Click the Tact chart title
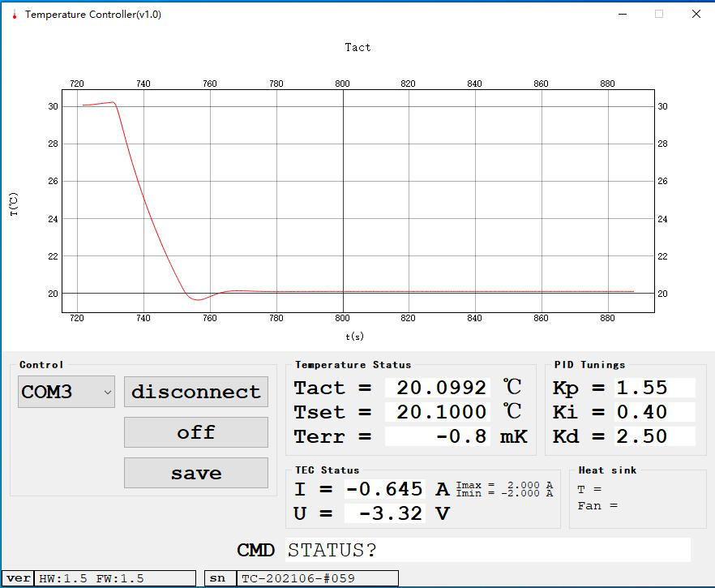This screenshot has width=715, height=588. [357, 47]
